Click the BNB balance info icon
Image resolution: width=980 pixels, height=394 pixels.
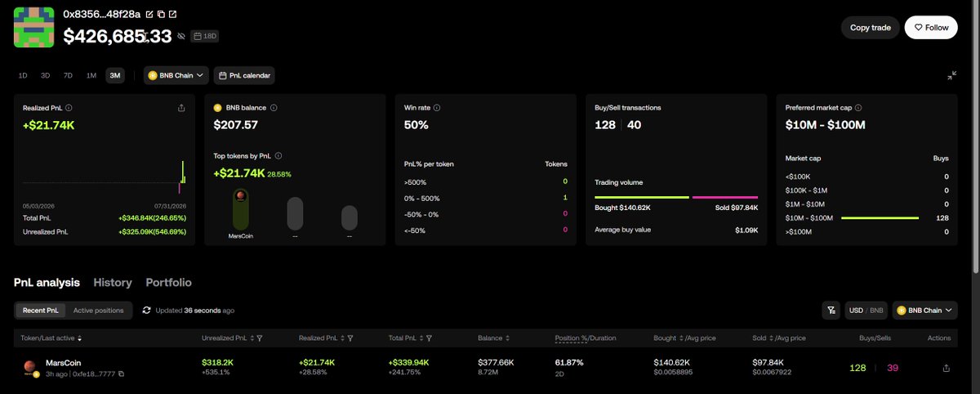[x=274, y=107]
